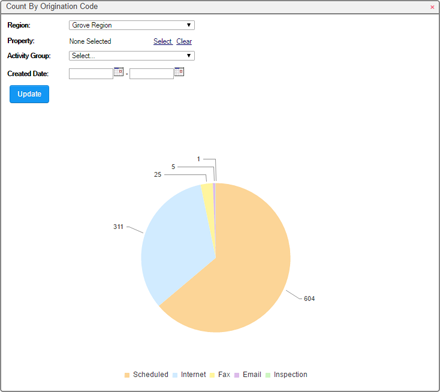This screenshot has height=392, width=440.
Task: Expand the Activity Group dropdown
Action: click(x=132, y=56)
